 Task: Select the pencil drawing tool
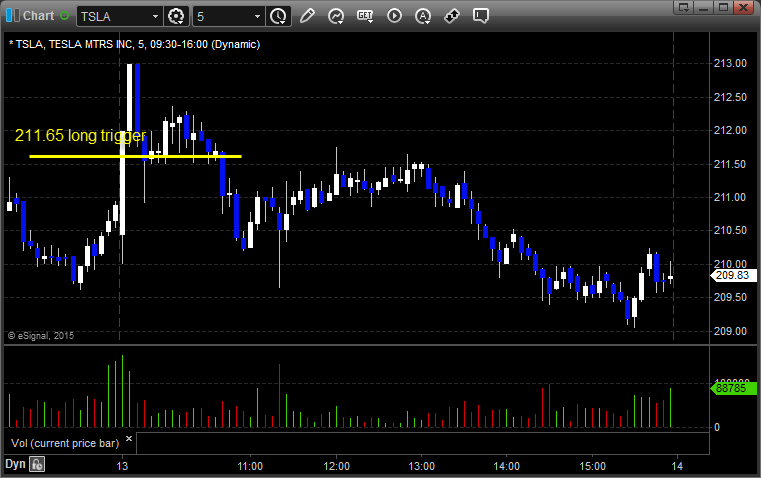(307, 16)
